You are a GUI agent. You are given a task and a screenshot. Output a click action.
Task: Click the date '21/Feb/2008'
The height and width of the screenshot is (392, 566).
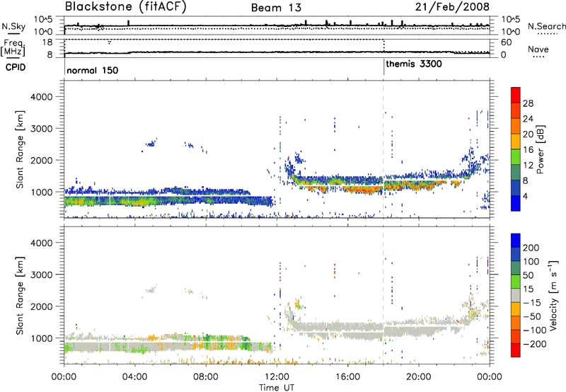point(452,6)
